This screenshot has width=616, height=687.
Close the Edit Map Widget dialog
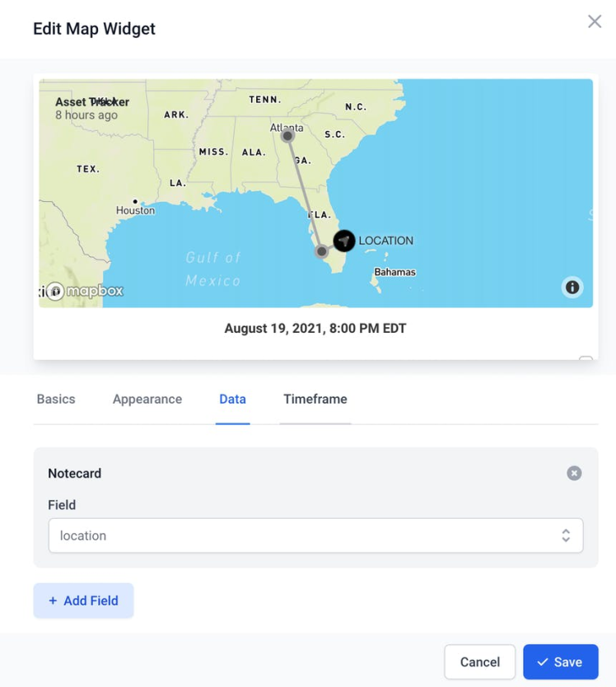[x=595, y=22]
